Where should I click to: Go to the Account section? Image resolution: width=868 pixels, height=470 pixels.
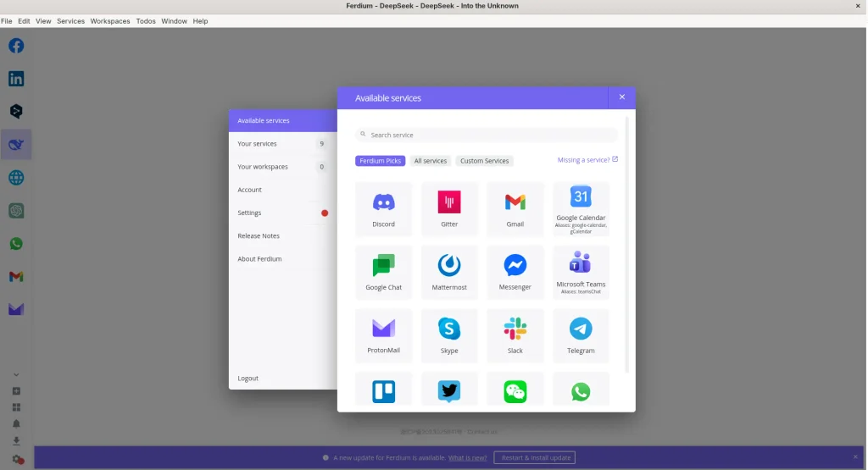pos(283,190)
